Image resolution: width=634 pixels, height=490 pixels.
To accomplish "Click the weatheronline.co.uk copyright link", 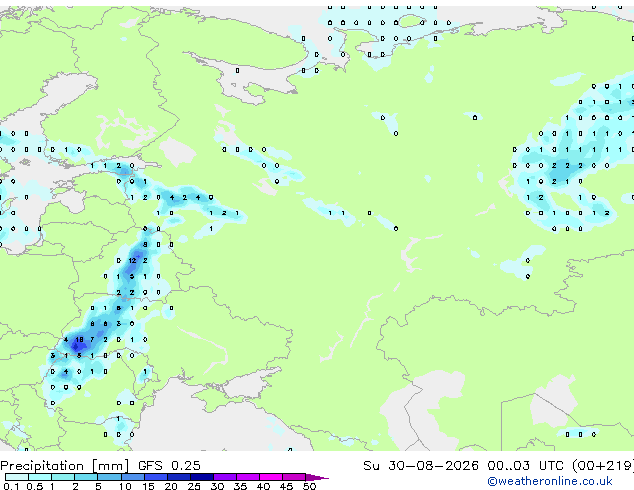I will (549, 481).
